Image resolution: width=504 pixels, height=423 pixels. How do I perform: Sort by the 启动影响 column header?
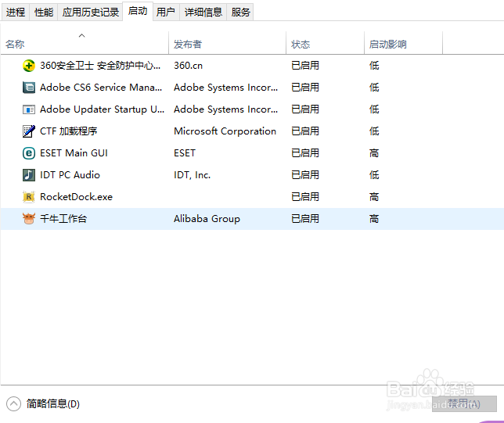pyautogui.click(x=403, y=43)
